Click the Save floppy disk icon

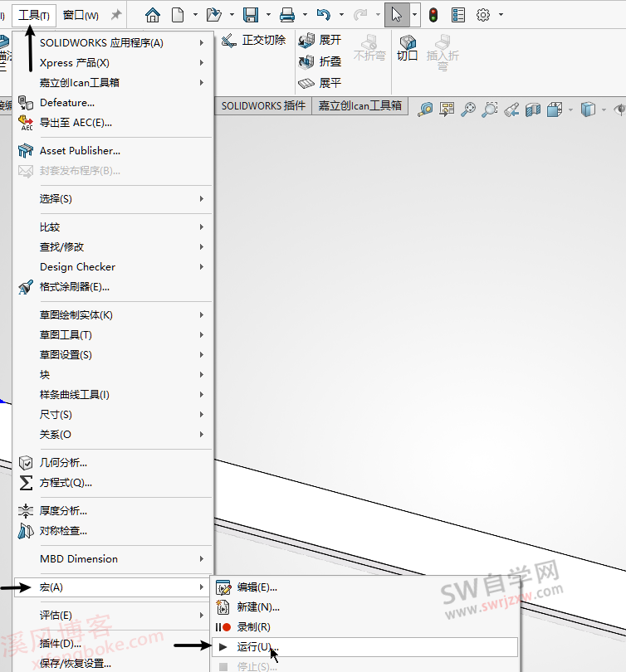tap(251, 15)
